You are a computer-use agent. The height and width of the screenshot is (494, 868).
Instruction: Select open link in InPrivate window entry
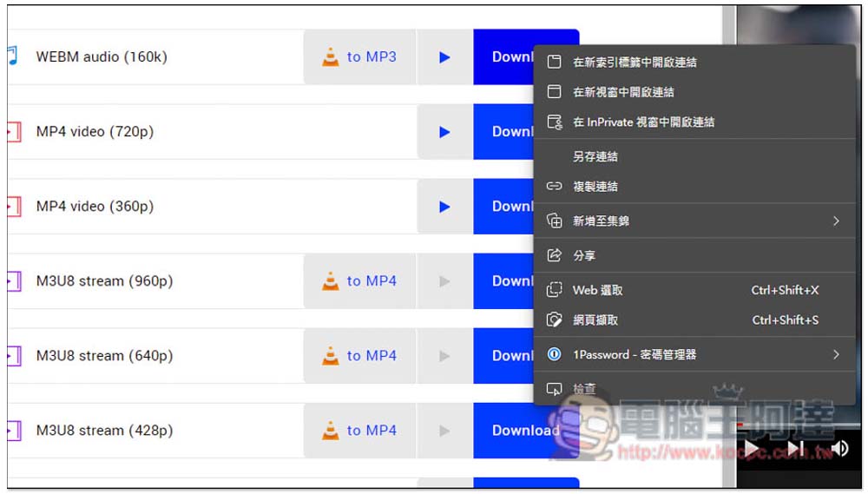pos(694,122)
